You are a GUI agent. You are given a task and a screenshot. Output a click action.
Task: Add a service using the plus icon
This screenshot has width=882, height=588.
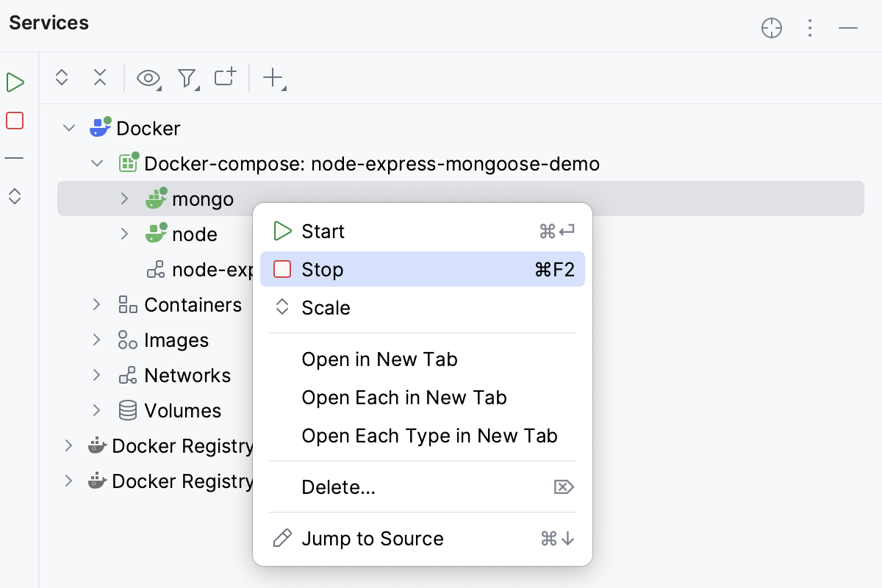click(x=271, y=76)
